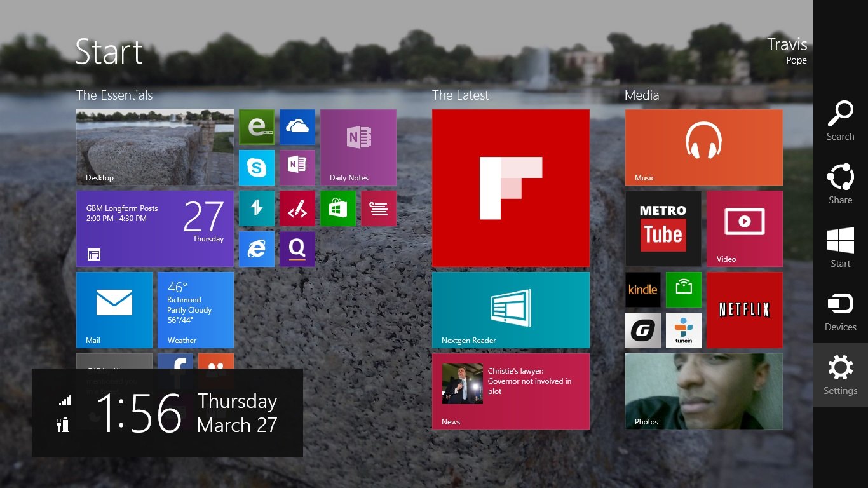Screen dimensions: 868x488
Task: Click 'The Latest' group heading
Action: pos(461,95)
